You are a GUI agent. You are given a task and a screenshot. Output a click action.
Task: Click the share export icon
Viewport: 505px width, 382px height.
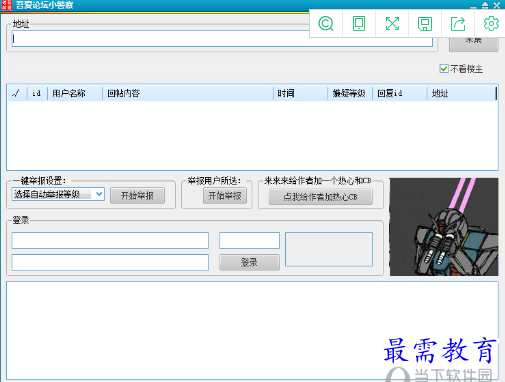coord(458,24)
